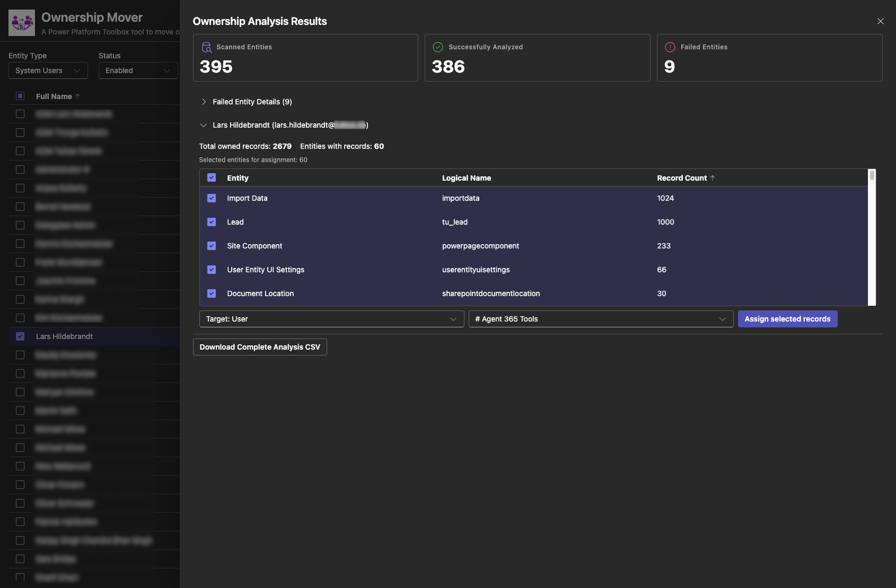
Task: Click the userentityuisettings cell
Action: (x=476, y=270)
